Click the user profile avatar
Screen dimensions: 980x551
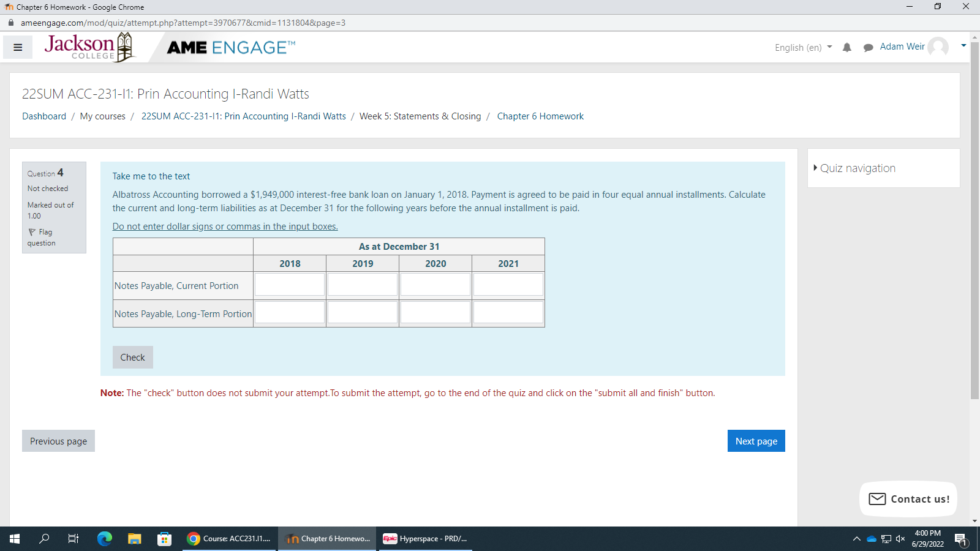(x=938, y=47)
